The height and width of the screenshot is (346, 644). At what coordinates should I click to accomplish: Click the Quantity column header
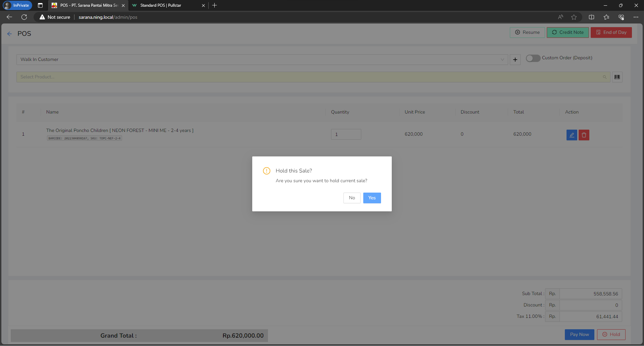coord(340,112)
